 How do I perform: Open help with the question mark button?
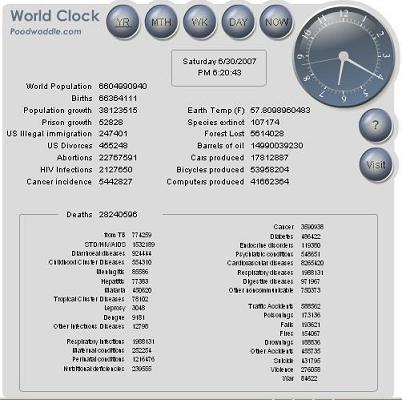pyautogui.click(x=375, y=125)
